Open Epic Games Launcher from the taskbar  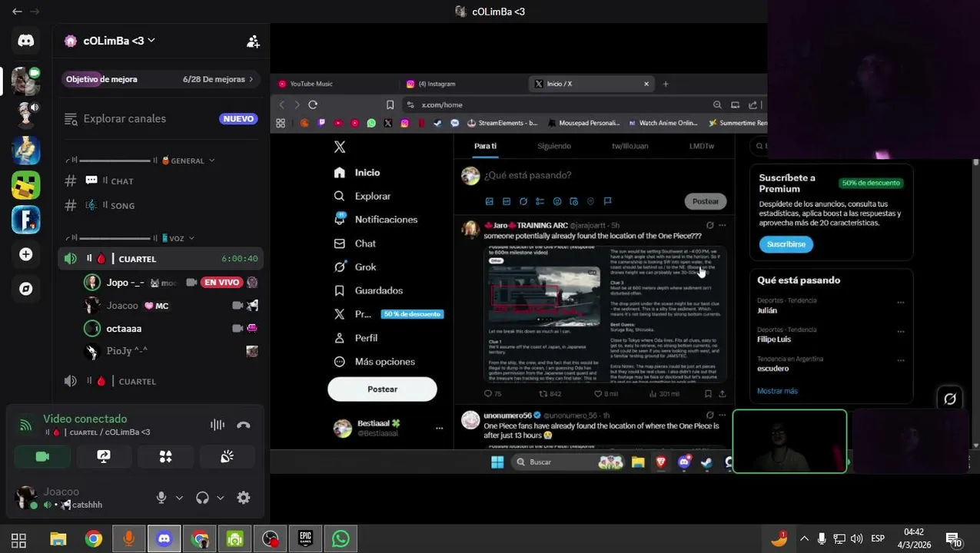tap(305, 539)
